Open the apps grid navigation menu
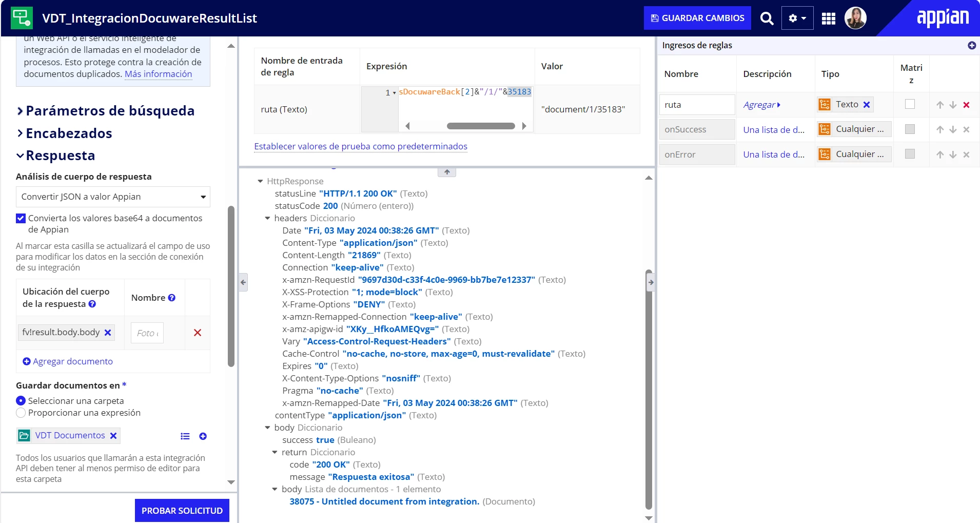This screenshot has width=980, height=523. 829,18
